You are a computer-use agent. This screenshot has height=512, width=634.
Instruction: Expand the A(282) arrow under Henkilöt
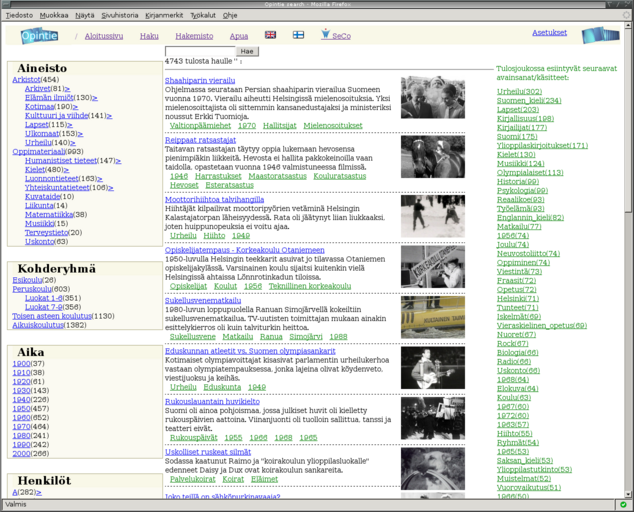click(39, 493)
